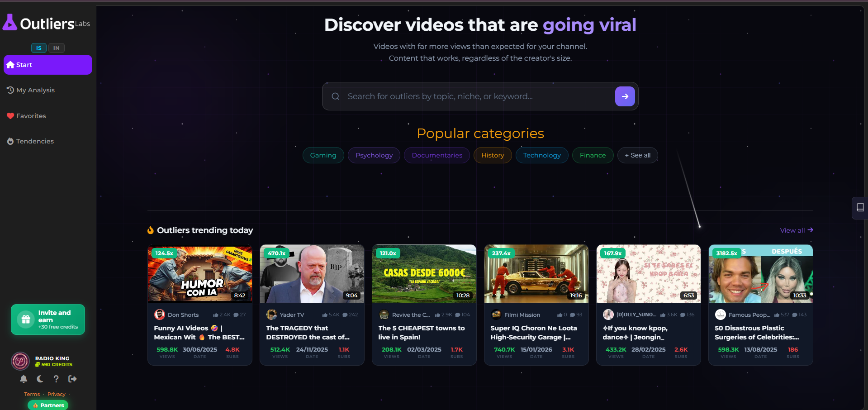Switch interface language to IN

tap(56, 48)
